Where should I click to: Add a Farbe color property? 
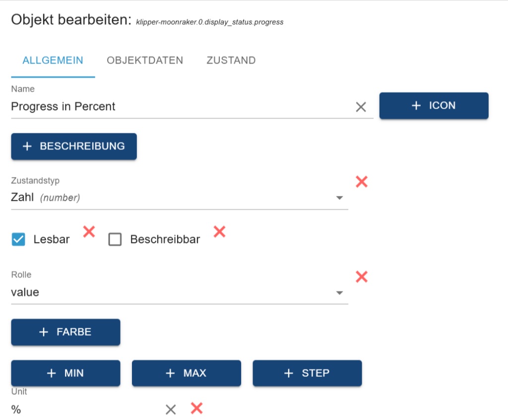[x=65, y=332]
